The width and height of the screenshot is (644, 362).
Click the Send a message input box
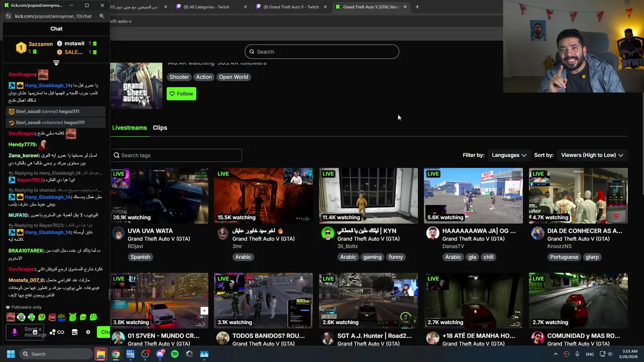click(x=25, y=332)
